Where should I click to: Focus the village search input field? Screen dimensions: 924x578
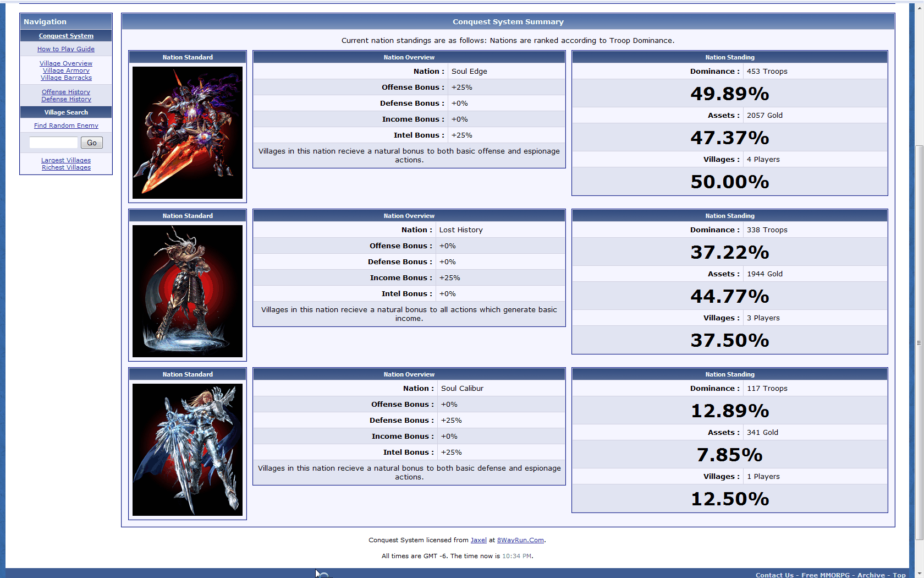pos(53,143)
